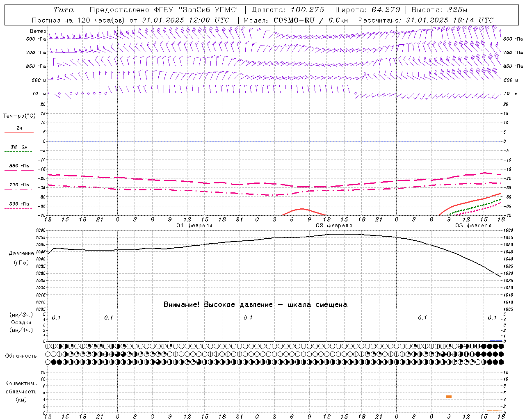The height and width of the screenshot is (420, 525).
Task: Click the latitude value "Широта: 64.279"
Action: 367,9
